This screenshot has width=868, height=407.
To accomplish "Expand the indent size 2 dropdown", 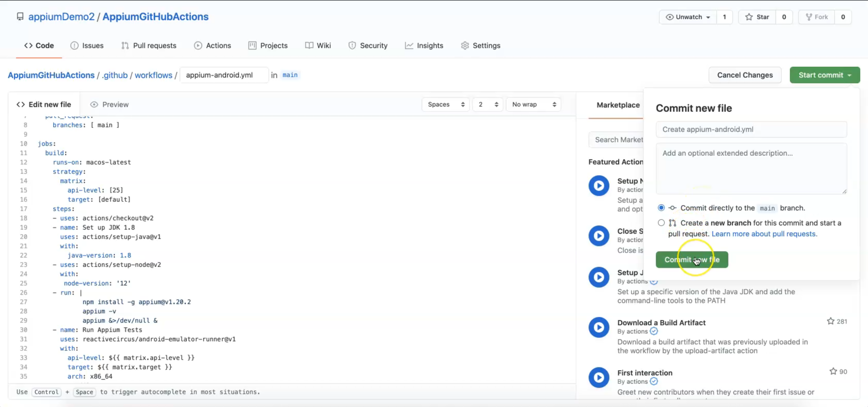I will (x=487, y=104).
